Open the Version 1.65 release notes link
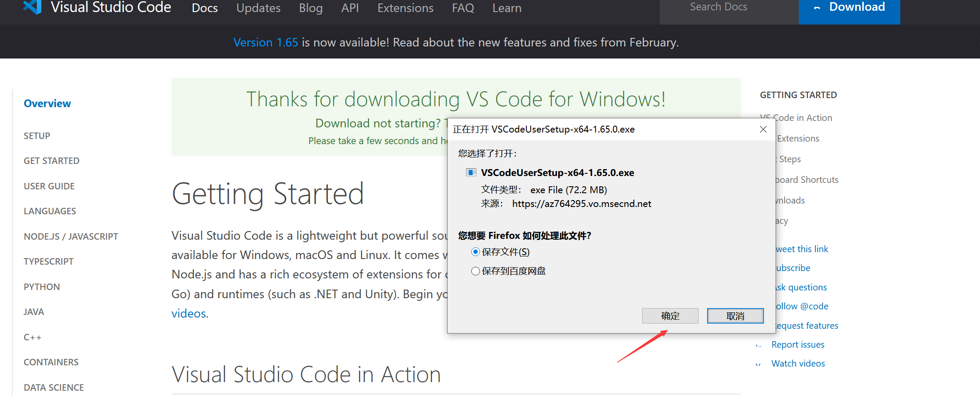Image resolution: width=980 pixels, height=395 pixels. coord(266,42)
